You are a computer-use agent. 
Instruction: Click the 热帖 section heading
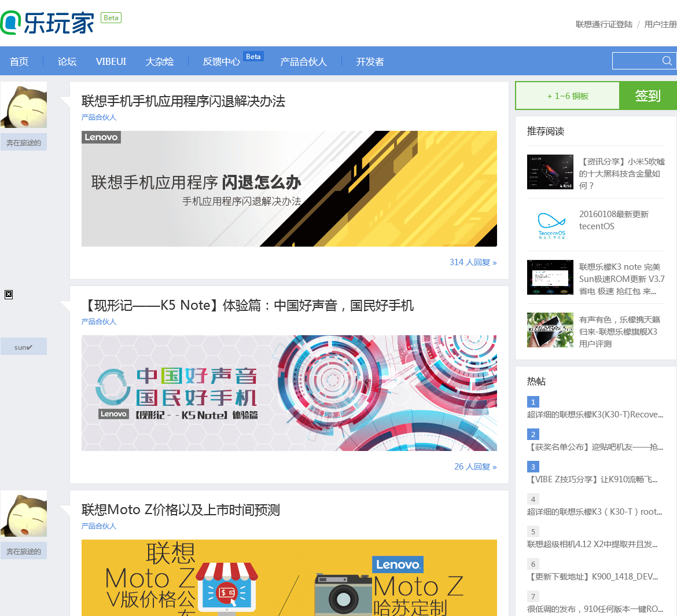(x=536, y=381)
